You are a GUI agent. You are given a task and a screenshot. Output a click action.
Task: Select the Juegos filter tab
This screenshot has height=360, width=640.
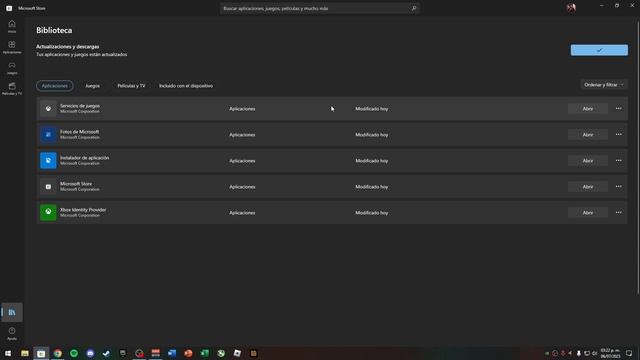coord(93,86)
